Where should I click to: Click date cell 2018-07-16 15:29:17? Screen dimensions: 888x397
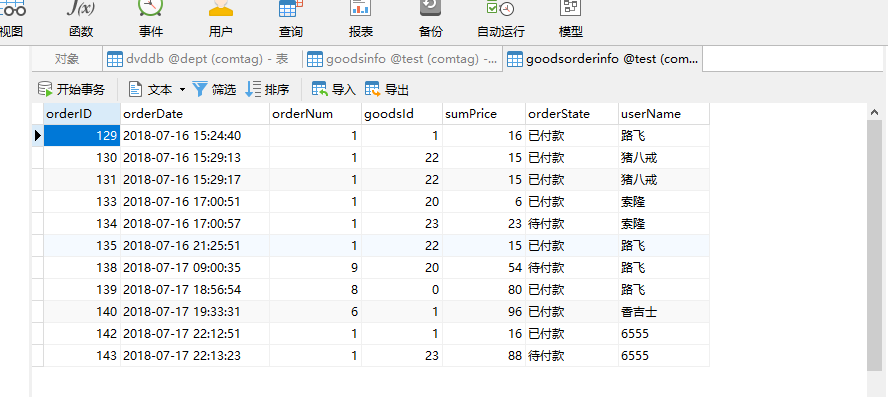[x=195, y=180]
